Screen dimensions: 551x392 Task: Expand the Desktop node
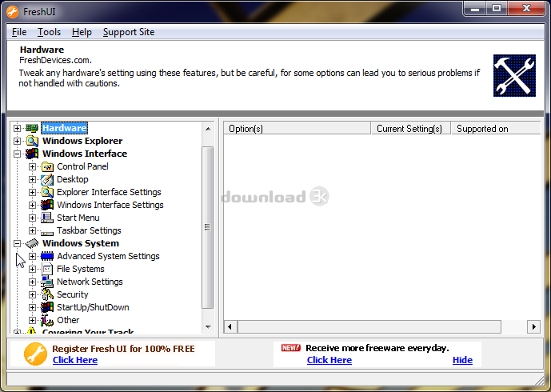pyautogui.click(x=32, y=179)
